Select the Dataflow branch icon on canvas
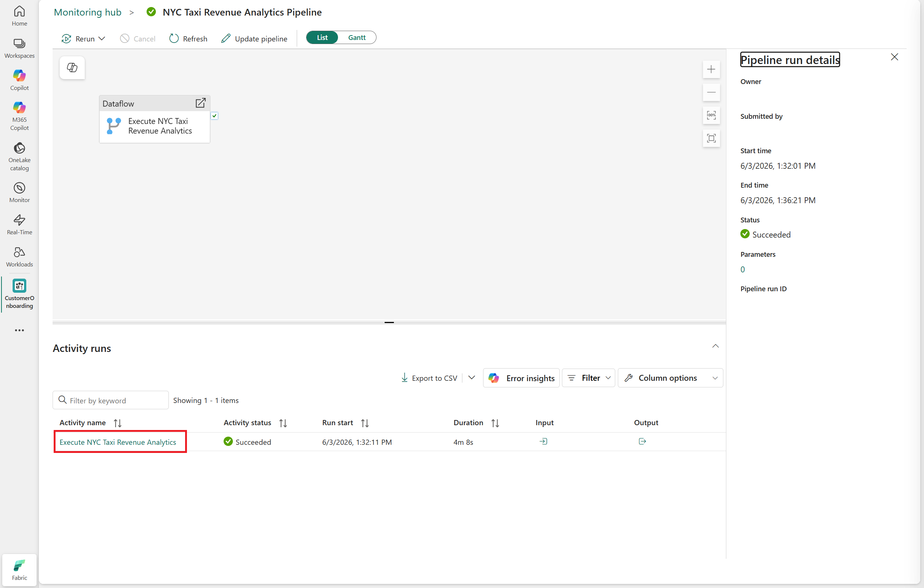924x588 pixels. pyautogui.click(x=114, y=126)
